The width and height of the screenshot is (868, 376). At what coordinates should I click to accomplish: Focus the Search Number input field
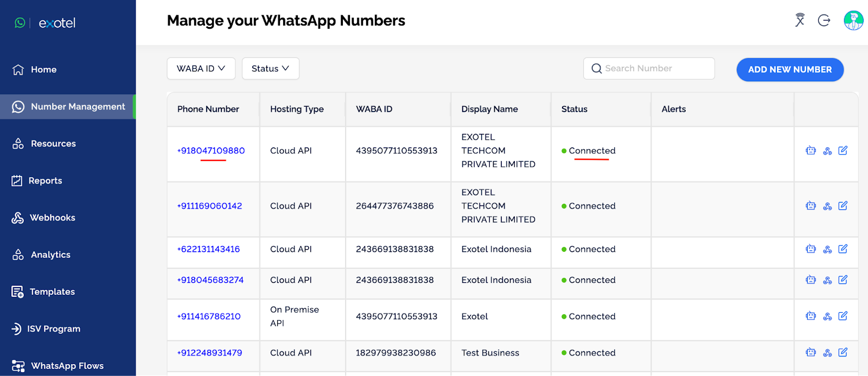pyautogui.click(x=649, y=69)
